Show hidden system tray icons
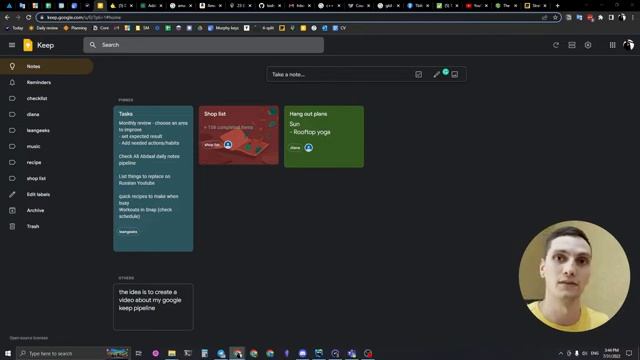 [561, 353]
